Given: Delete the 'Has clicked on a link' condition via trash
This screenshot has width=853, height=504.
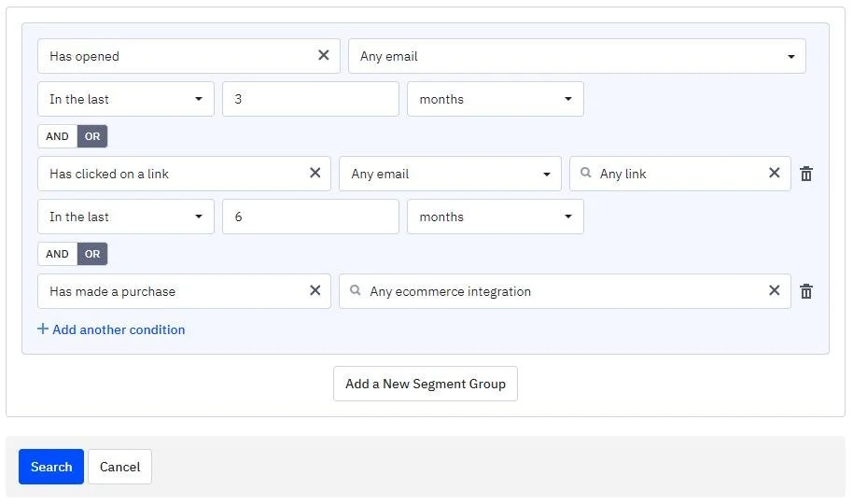Looking at the screenshot, I should pyautogui.click(x=806, y=174).
